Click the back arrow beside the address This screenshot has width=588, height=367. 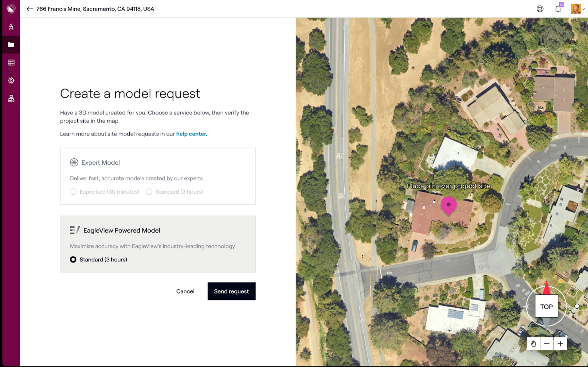30,9
